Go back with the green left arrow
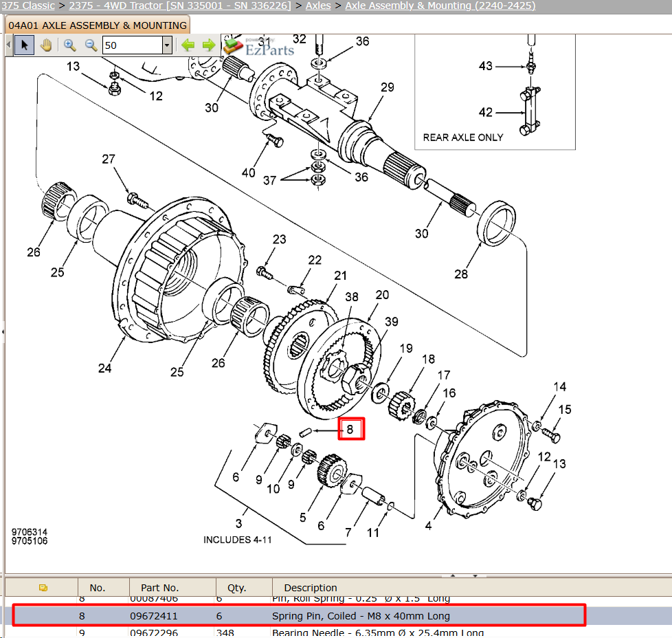 pyautogui.click(x=188, y=45)
